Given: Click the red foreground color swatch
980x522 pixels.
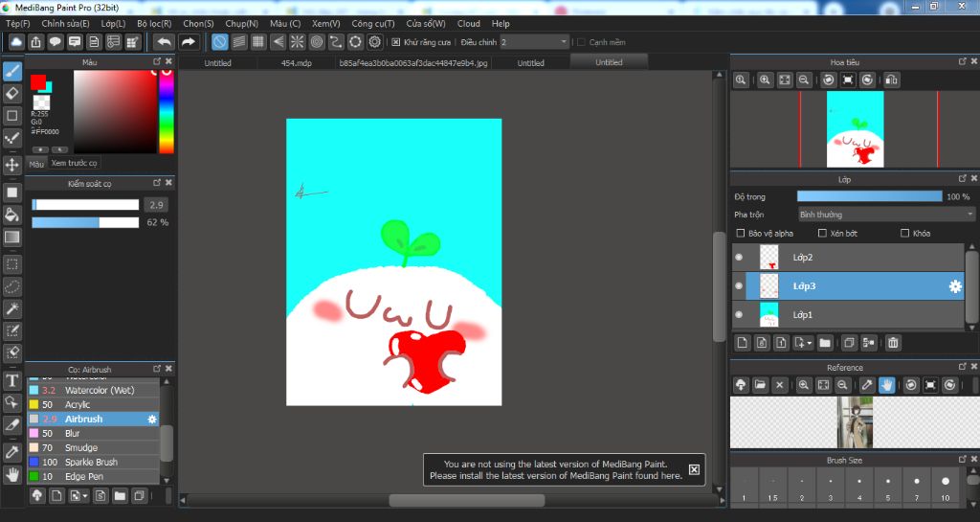Looking at the screenshot, I should 37,81.
